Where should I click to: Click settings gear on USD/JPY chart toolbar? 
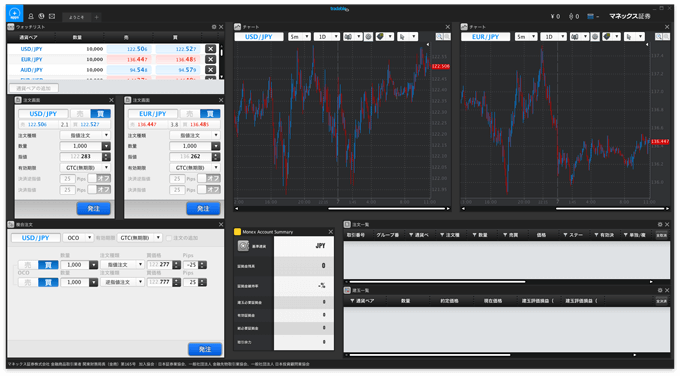pyautogui.click(x=368, y=37)
